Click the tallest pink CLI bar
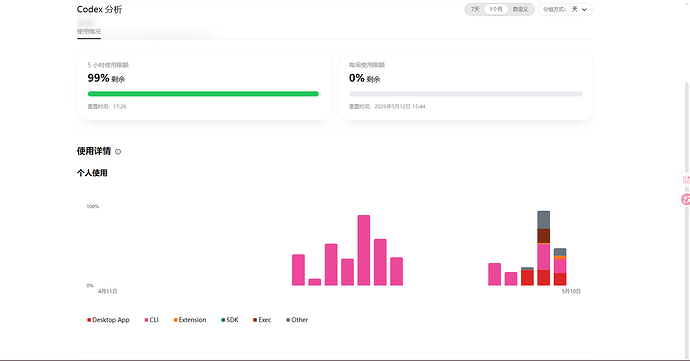The height and width of the screenshot is (361, 690). click(363, 250)
